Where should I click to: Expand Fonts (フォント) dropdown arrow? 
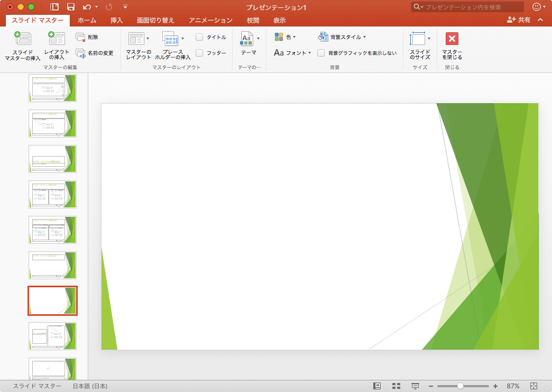click(309, 53)
